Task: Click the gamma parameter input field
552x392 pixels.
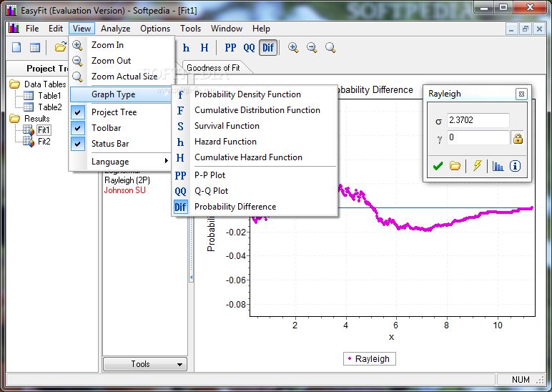Action: [478, 137]
